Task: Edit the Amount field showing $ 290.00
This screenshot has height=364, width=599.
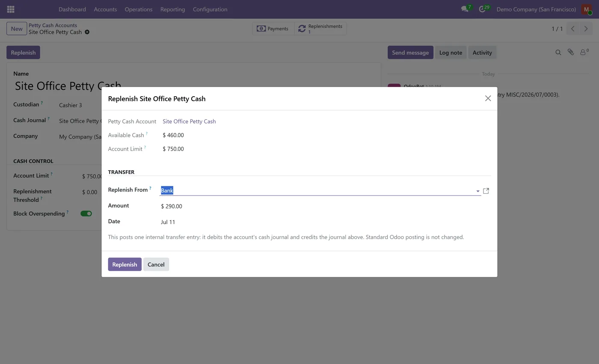Action: click(325, 206)
